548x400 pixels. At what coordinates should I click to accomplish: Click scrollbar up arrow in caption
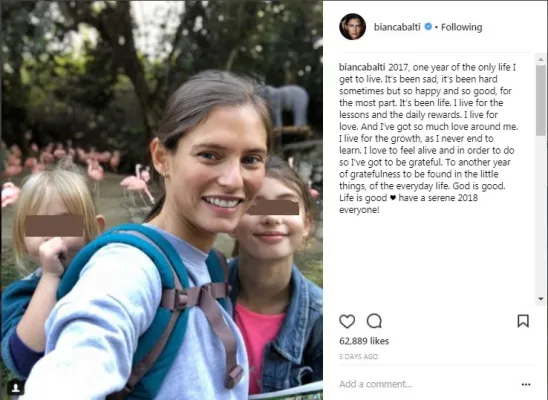click(541, 60)
